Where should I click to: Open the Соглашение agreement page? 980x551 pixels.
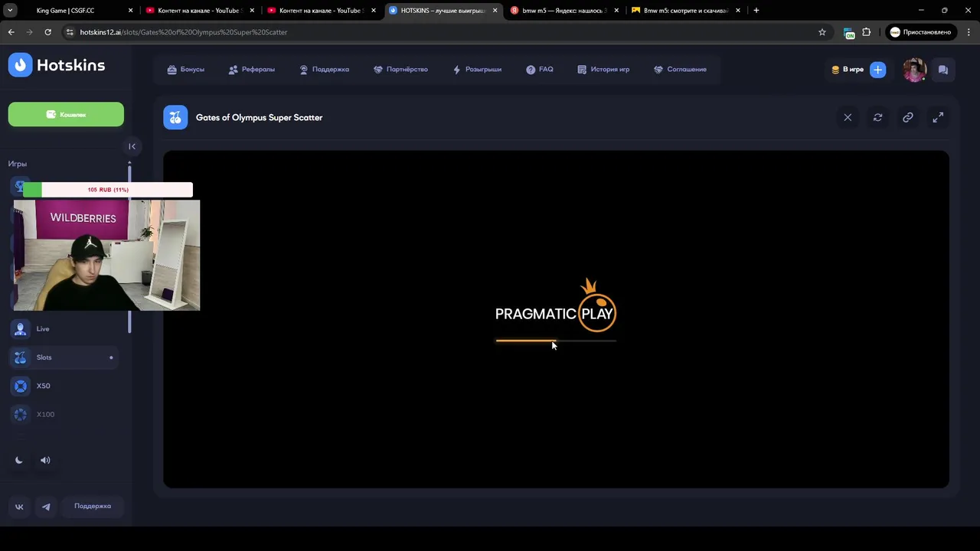pos(680,70)
